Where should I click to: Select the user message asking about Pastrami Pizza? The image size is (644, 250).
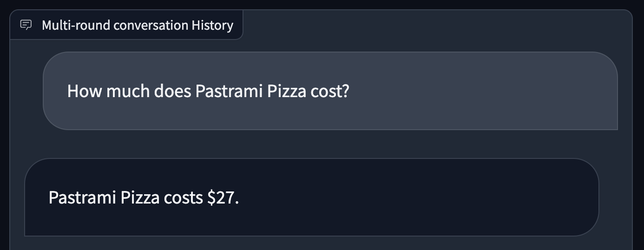pyautogui.click(x=330, y=91)
